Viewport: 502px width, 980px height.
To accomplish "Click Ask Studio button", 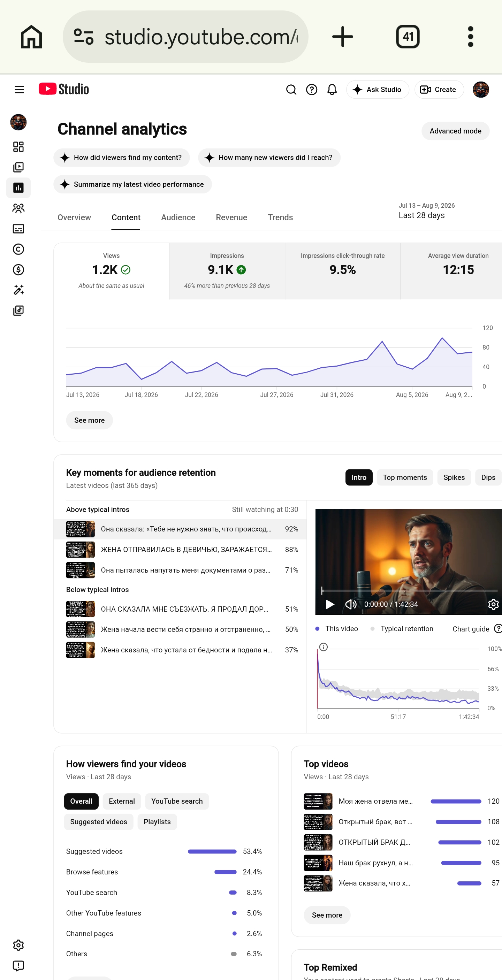I will pos(378,90).
